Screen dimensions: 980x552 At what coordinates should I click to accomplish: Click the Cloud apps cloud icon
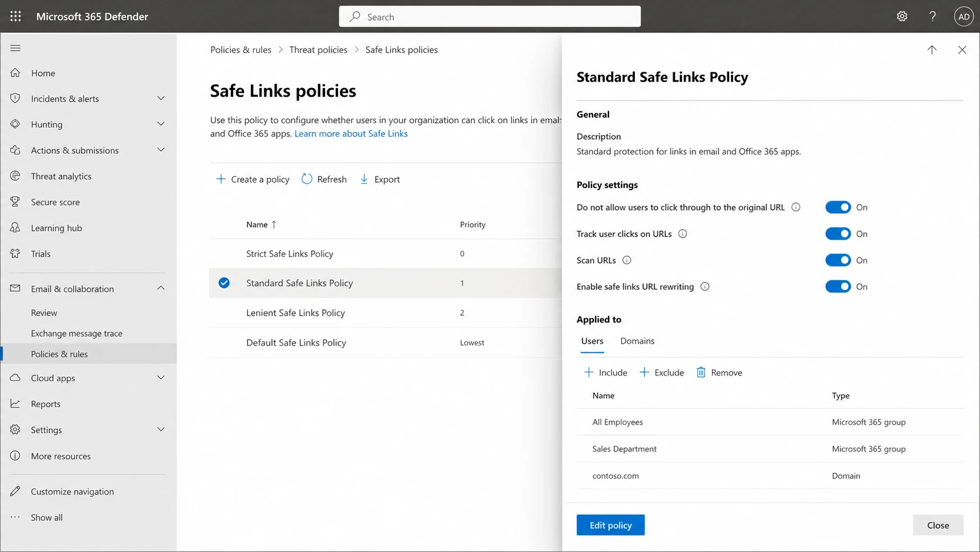coord(15,378)
